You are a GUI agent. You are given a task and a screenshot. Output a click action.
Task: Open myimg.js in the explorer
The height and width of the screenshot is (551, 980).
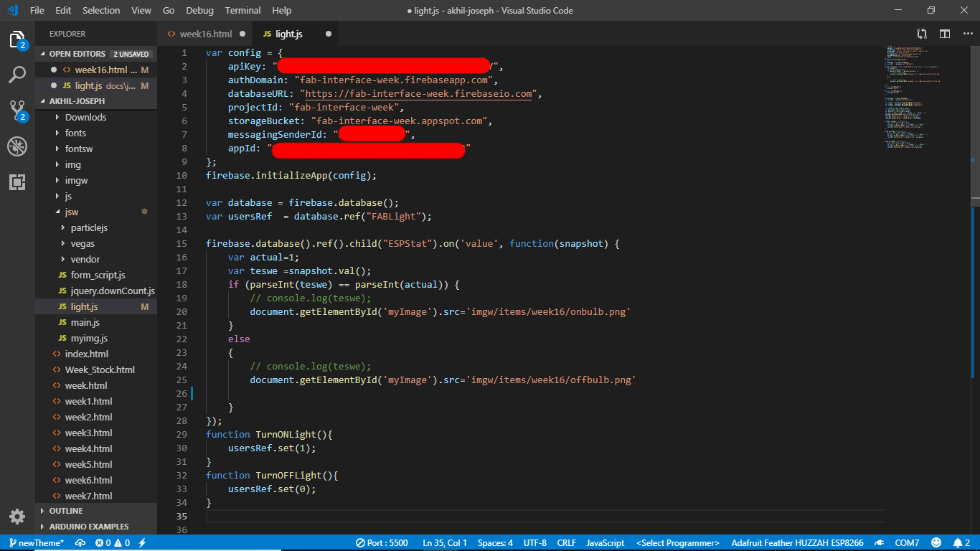(96, 338)
